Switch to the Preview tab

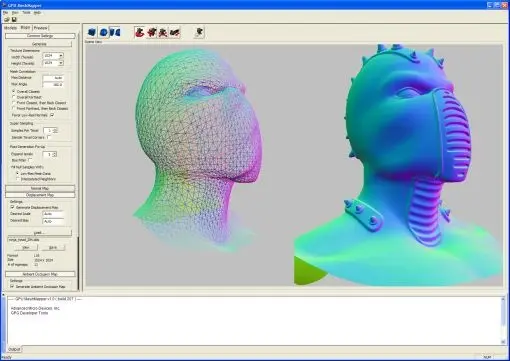tap(41, 28)
